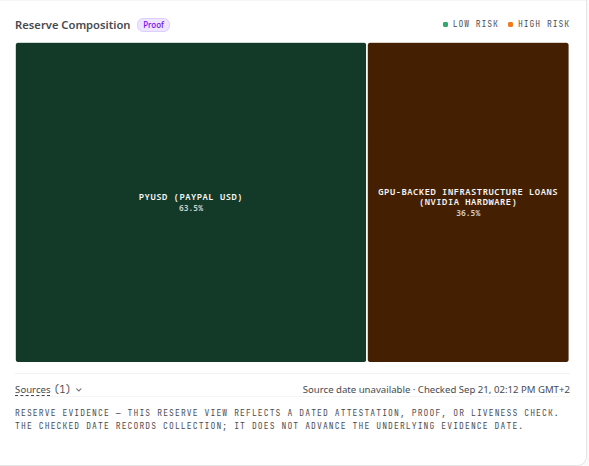Click the HIGH RISK legend label
This screenshot has height=466, width=589.
[x=544, y=24]
